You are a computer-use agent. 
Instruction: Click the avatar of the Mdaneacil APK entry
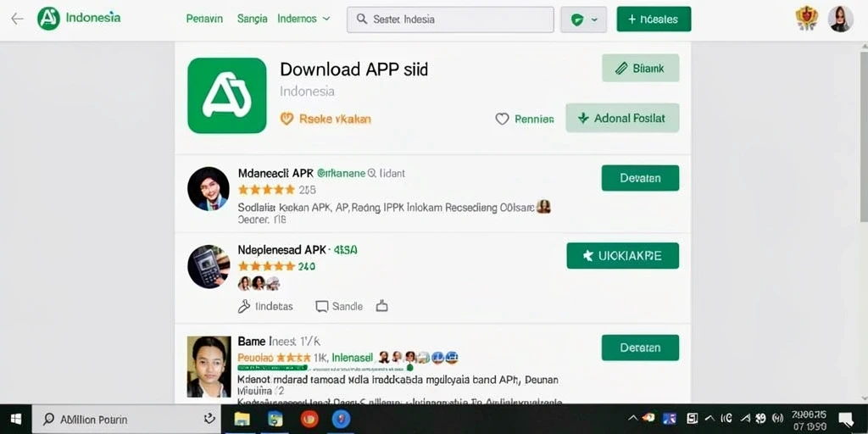click(209, 188)
